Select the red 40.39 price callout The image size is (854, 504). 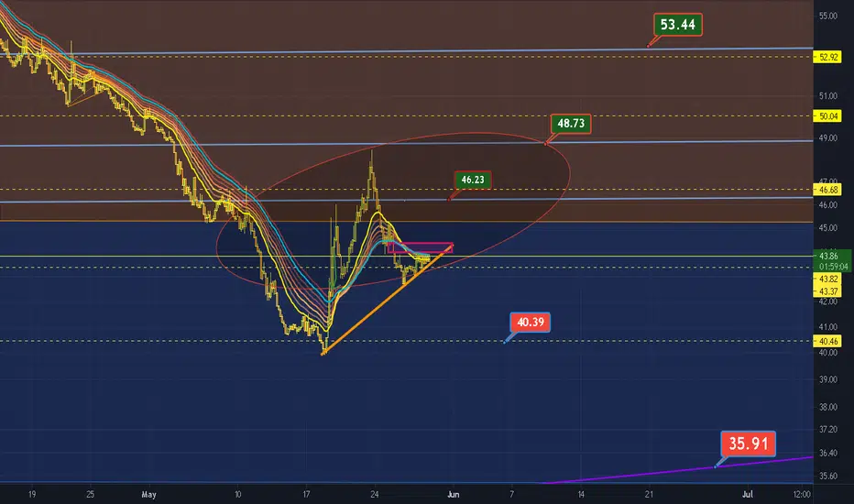click(530, 322)
